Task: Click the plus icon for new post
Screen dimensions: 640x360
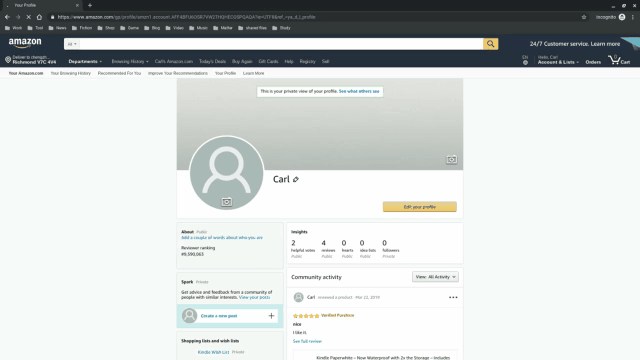Action: [271, 316]
